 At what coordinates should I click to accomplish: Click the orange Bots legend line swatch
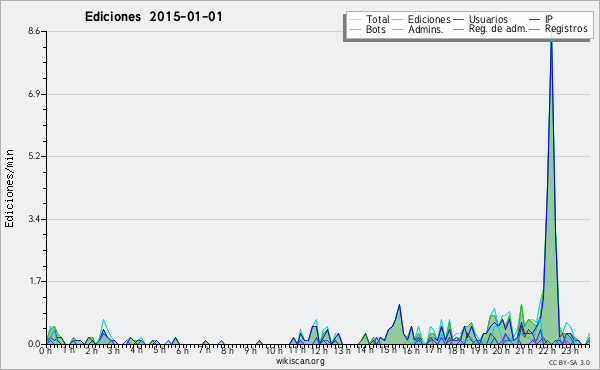(355, 29)
